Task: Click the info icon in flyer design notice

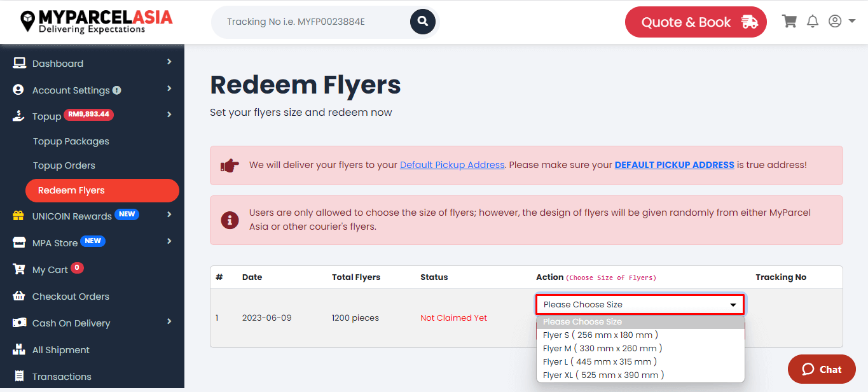Action: 230,220
